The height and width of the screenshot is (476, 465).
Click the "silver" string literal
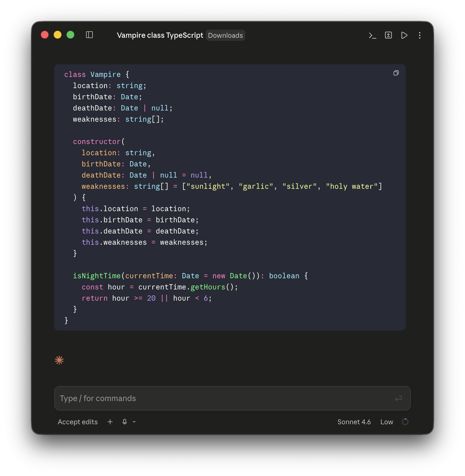point(300,186)
